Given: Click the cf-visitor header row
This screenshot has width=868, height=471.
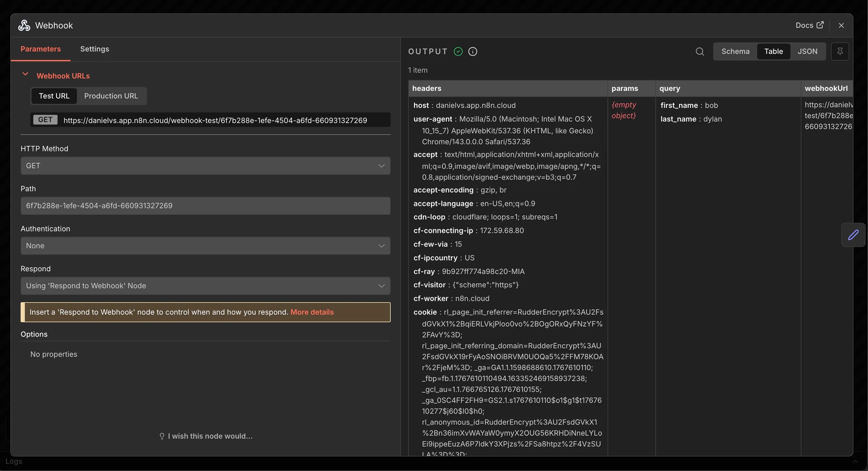Looking at the screenshot, I should tap(466, 285).
